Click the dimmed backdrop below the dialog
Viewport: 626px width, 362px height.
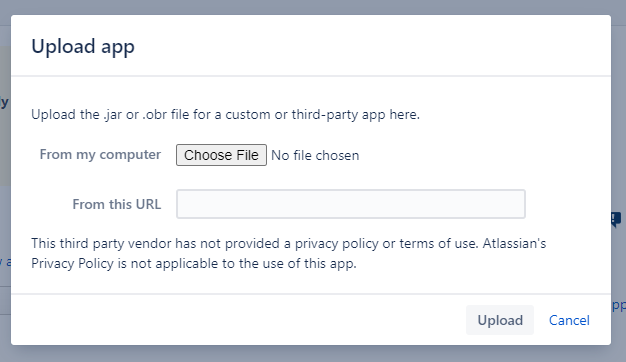pyautogui.click(x=313, y=354)
